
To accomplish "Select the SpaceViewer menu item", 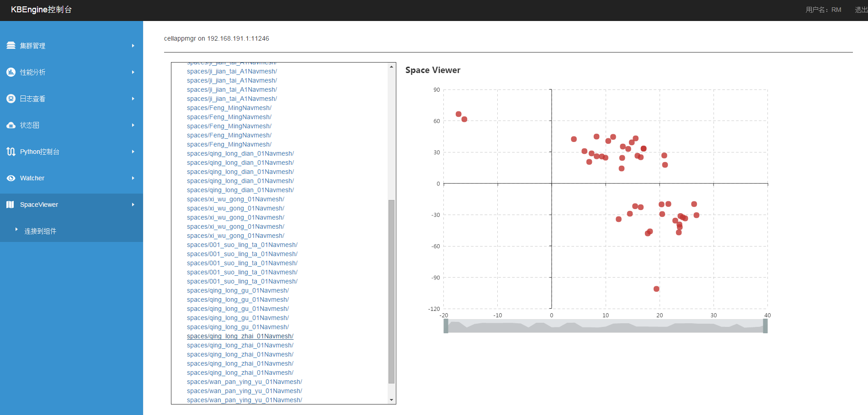I will click(71, 205).
